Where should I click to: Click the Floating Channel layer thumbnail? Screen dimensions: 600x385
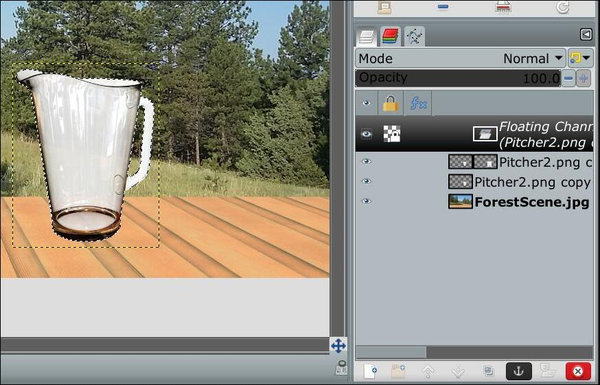coord(485,134)
